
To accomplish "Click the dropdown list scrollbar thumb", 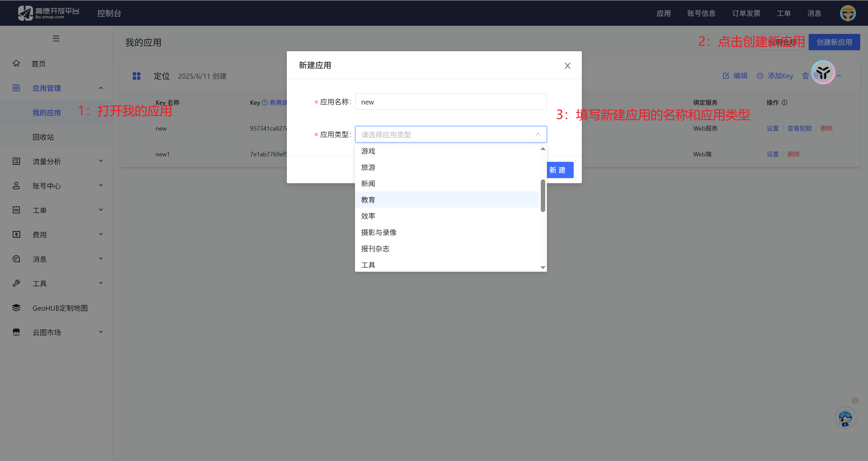I will tap(543, 196).
